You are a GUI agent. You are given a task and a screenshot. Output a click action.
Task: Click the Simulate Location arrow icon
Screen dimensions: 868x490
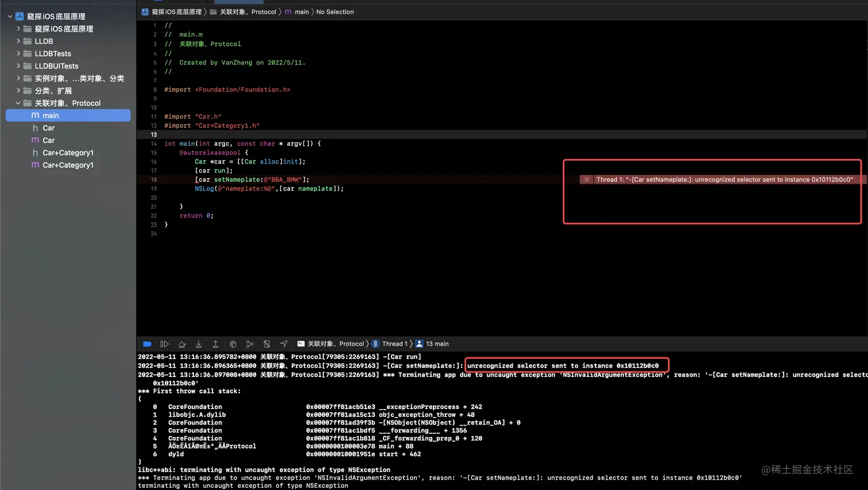[x=284, y=344]
